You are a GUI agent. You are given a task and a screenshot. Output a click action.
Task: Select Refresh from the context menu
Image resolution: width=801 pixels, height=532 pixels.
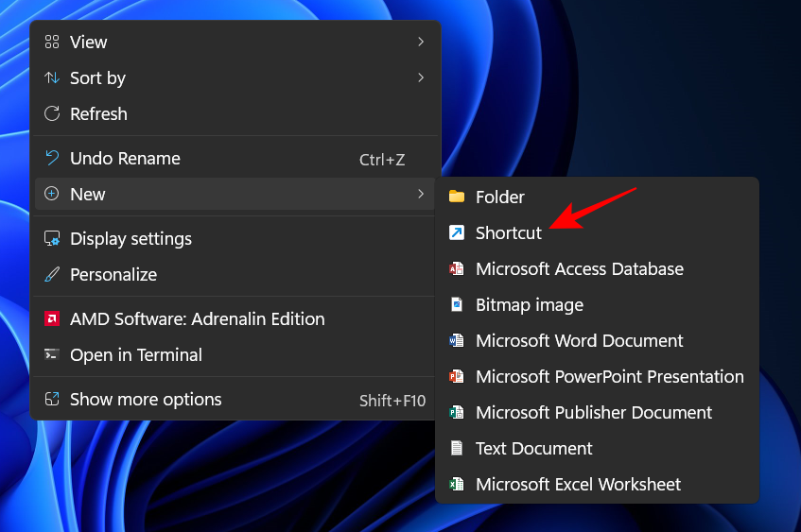click(x=98, y=114)
